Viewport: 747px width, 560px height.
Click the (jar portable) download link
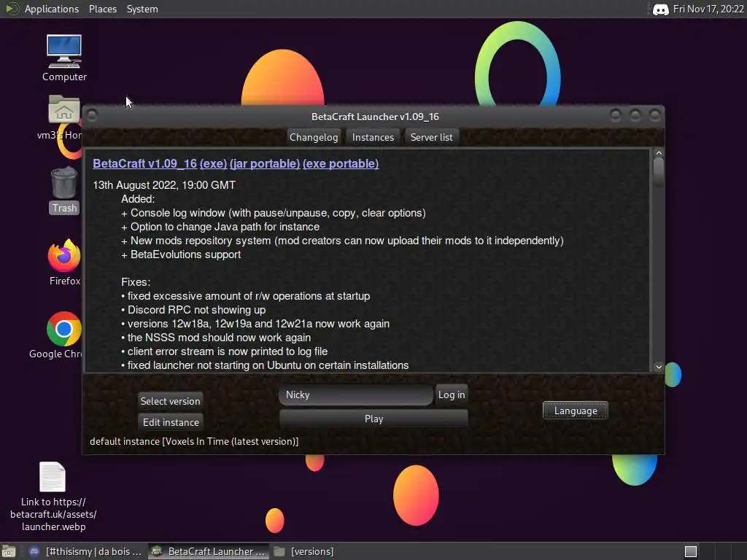(264, 163)
